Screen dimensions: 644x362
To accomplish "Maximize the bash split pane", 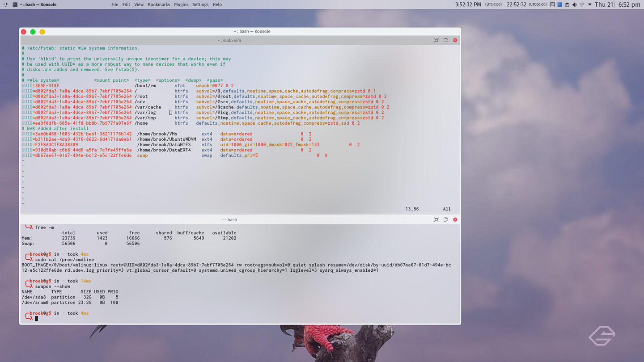I will click(436, 219).
